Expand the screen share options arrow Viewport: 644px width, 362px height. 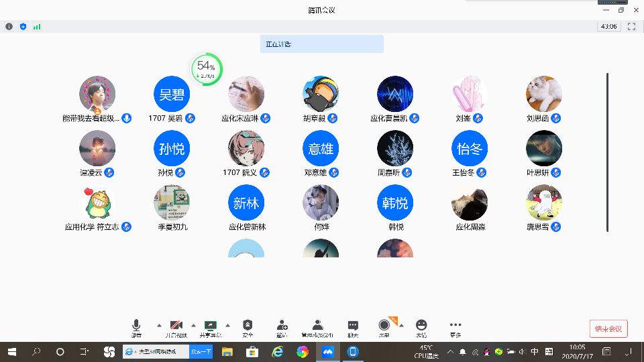click(227, 324)
